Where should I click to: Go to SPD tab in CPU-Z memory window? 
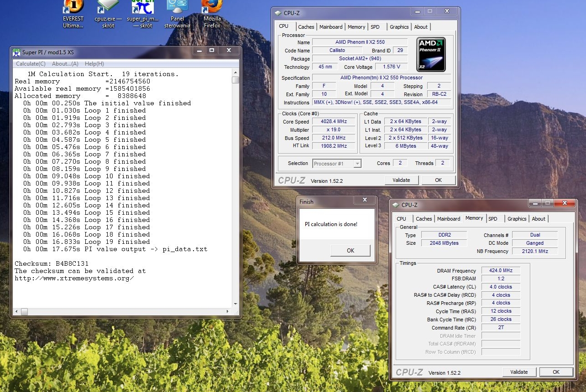click(x=493, y=219)
